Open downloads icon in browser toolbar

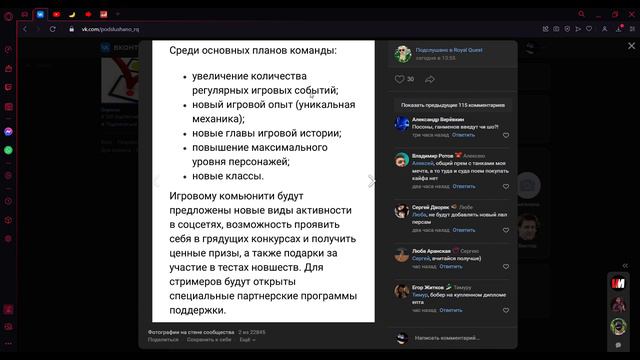(619, 29)
